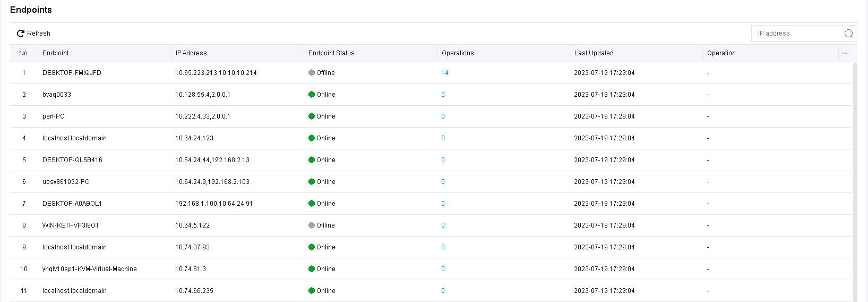Click the gray Offline status dot for DESKTOP-FMIQJFD
The image size is (868, 302).
(312, 73)
